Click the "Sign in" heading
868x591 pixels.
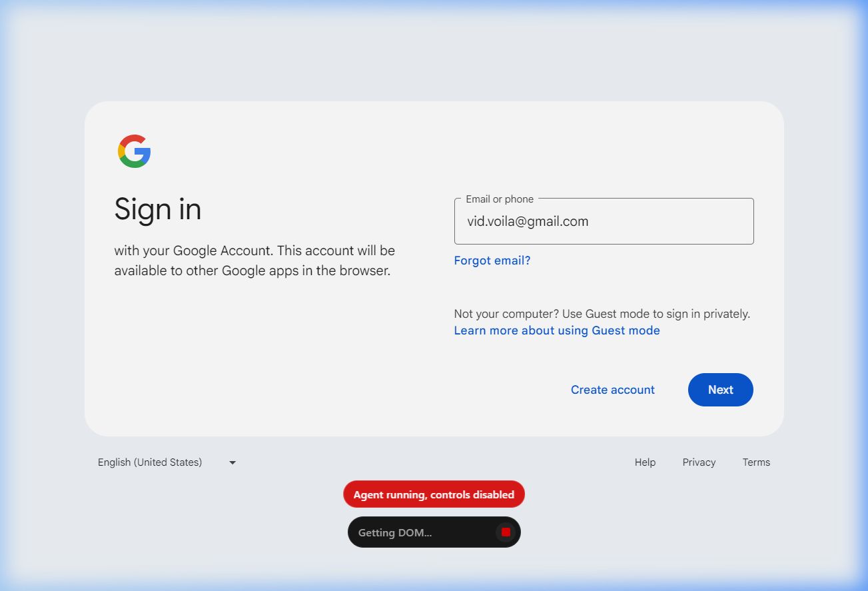[158, 209]
